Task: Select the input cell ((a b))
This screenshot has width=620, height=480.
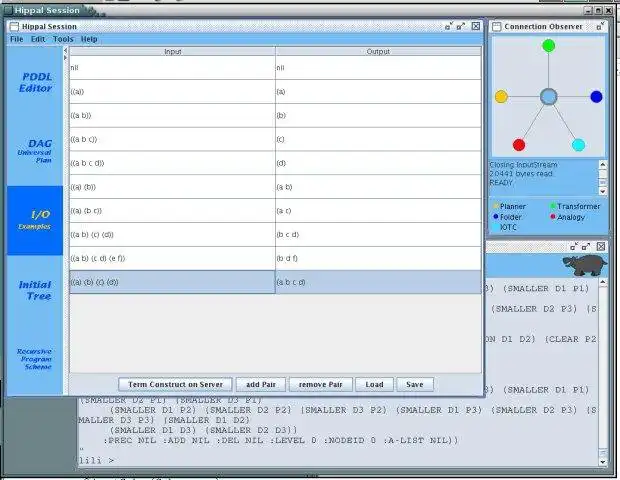Action: point(172,115)
